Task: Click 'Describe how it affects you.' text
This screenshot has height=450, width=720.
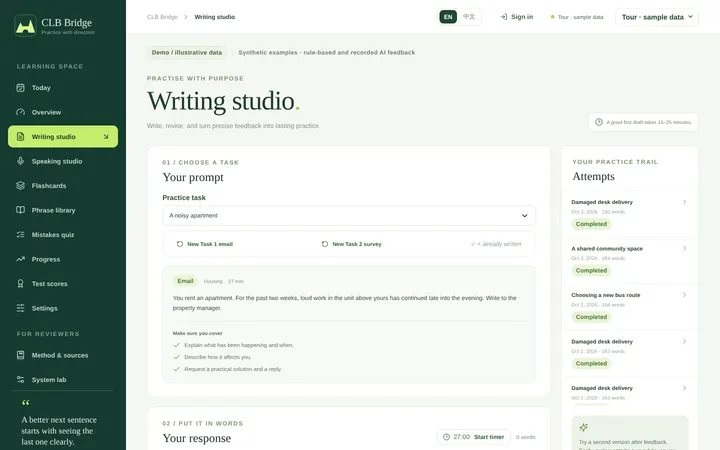Action: coord(218,357)
